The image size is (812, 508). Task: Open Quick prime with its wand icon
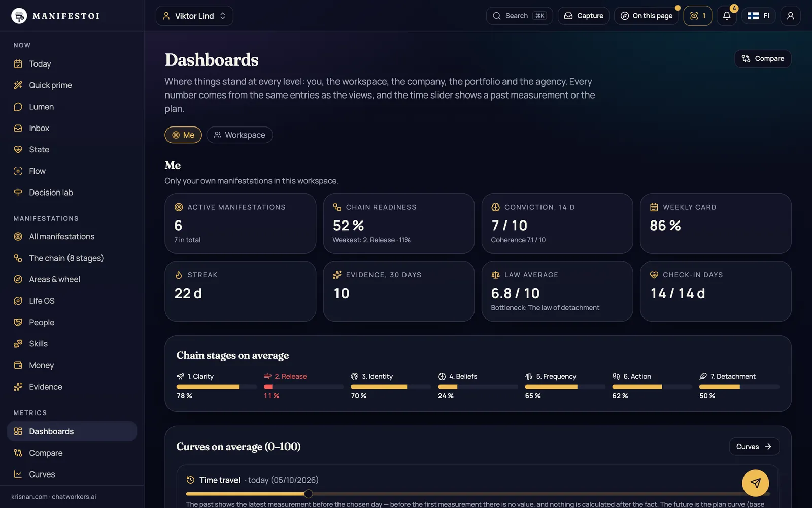[x=18, y=85]
